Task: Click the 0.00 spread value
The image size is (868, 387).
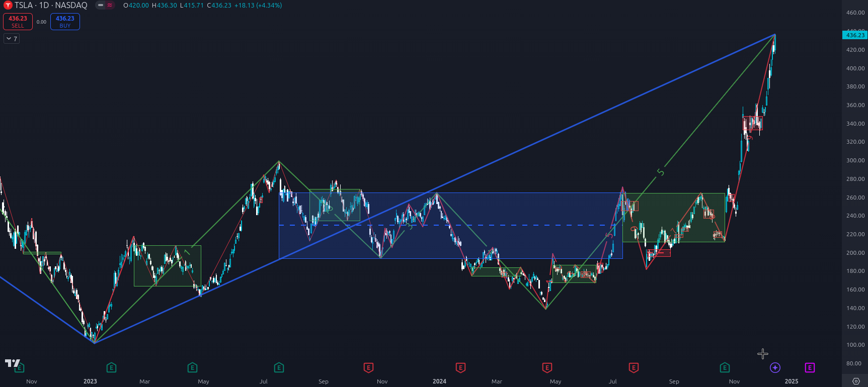Action: [x=41, y=22]
